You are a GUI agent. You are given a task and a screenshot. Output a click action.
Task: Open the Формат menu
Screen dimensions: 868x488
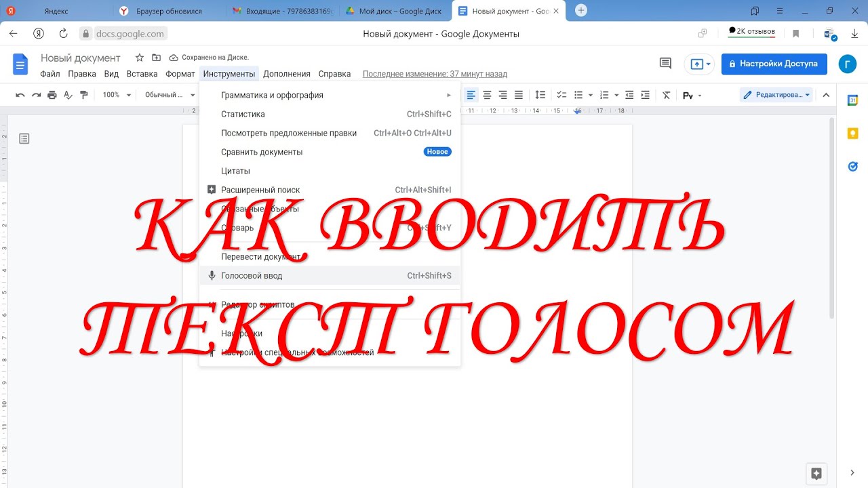[180, 74]
